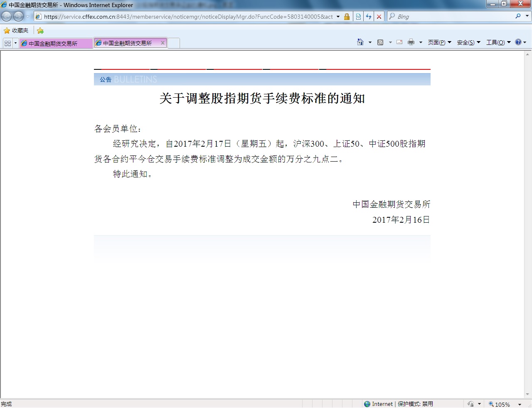Click the 公告 BULLETINS header banner
Viewport: 532px width, 408px height.
262,79
